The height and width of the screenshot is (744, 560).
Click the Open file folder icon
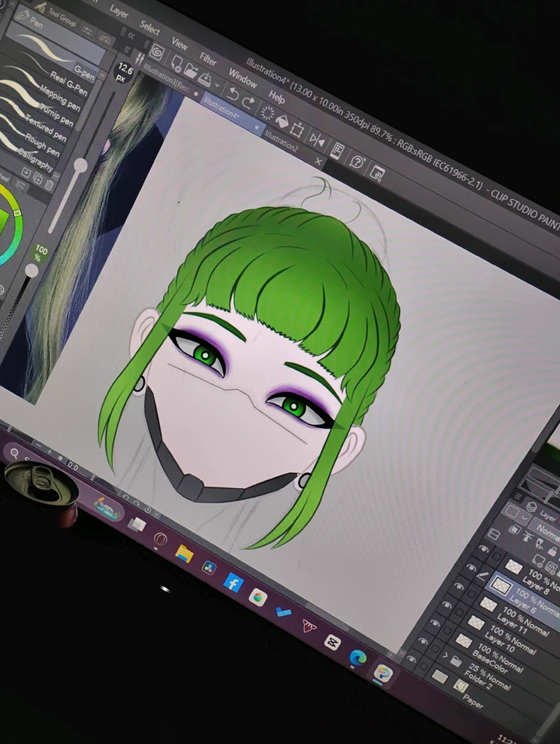tap(190, 70)
